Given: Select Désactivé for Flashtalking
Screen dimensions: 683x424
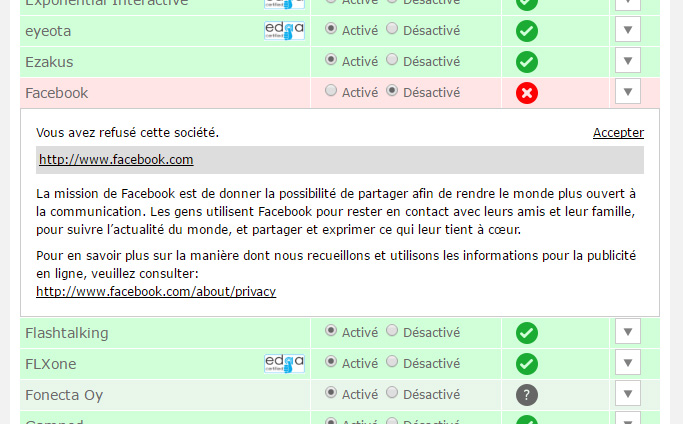Looking at the screenshot, I should pyautogui.click(x=392, y=331).
